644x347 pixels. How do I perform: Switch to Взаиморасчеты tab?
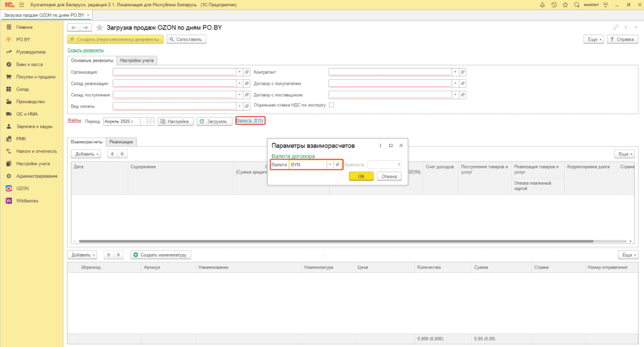pos(87,141)
